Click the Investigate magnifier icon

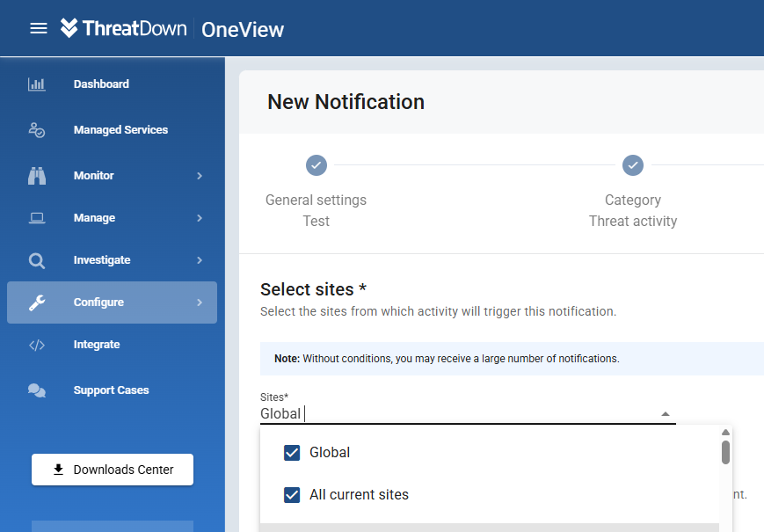click(x=37, y=260)
